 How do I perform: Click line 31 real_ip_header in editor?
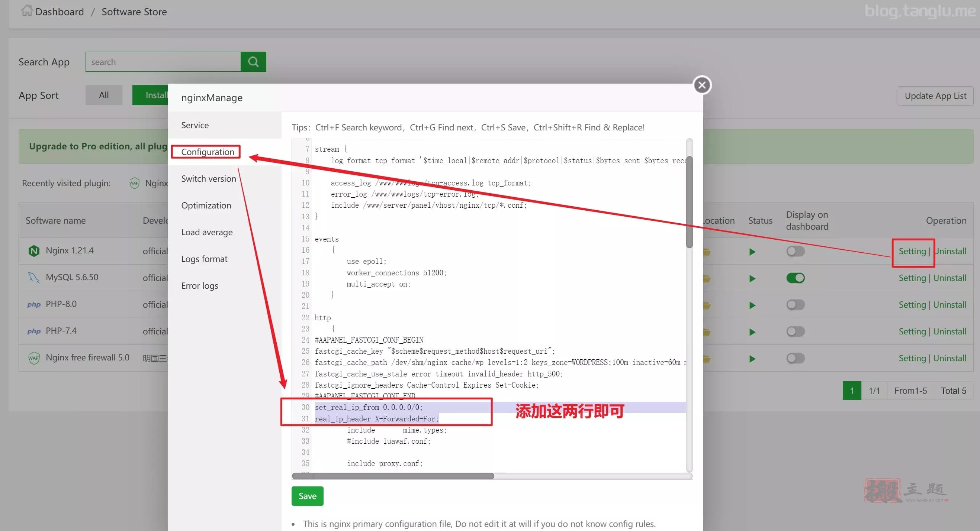(377, 419)
